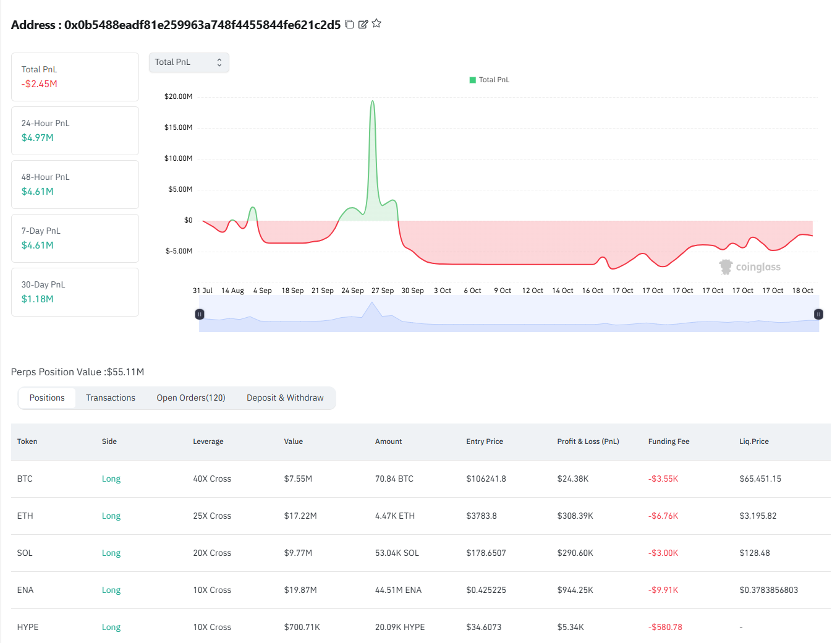Select the Deposit & Withdraw tab
Image resolution: width=840 pixels, height=643 pixels.
pyautogui.click(x=285, y=398)
